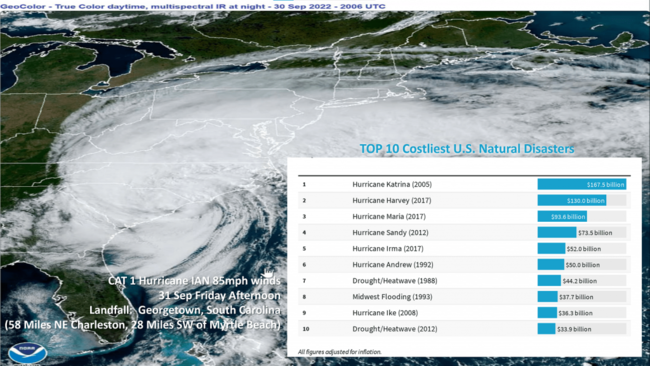
Task: Select the Hurricane Harvey (2017) entry
Action: (391, 201)
